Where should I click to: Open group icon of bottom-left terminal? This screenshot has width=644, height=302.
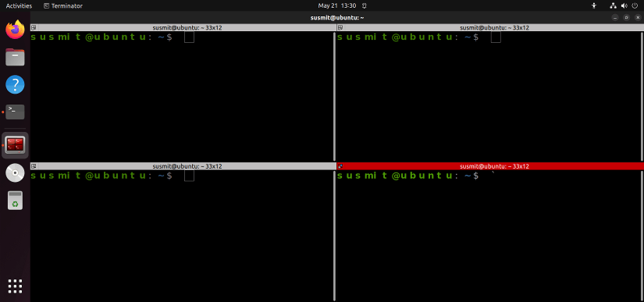coord(34,166)
